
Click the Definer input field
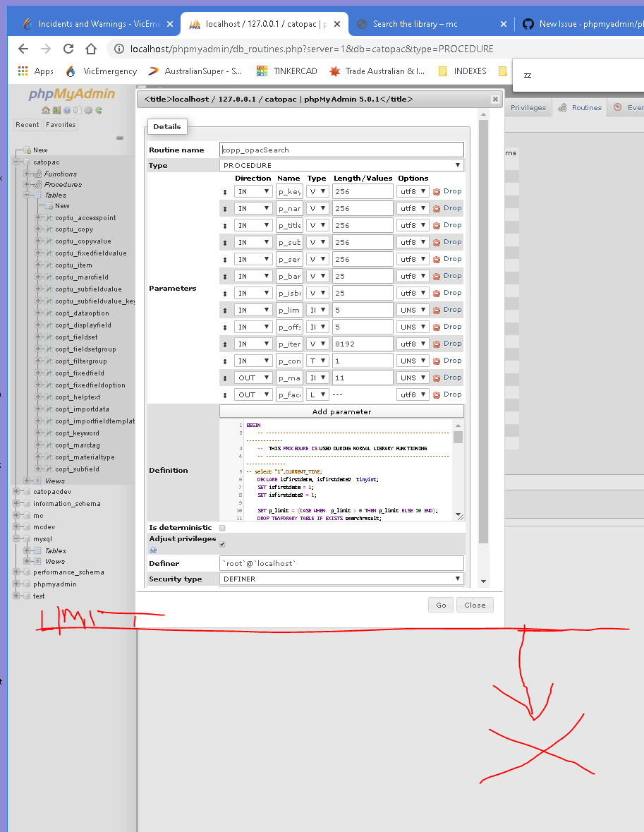pos(341,564)
